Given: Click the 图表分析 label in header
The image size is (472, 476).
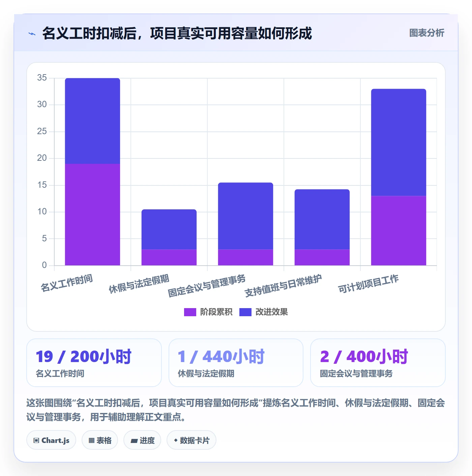Looking at the screenshot, I should point(426,33).
